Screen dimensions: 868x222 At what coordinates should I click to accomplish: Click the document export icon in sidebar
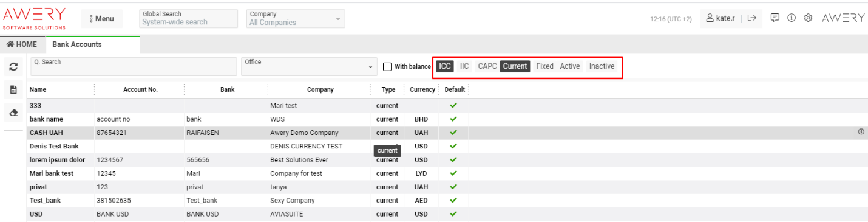click(13, 90)
